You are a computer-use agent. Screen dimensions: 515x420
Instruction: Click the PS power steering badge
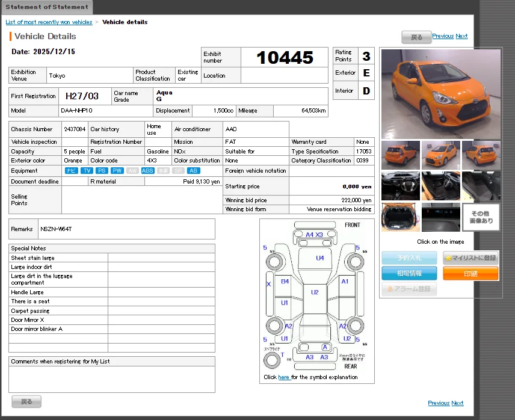[x=102, y=170]
